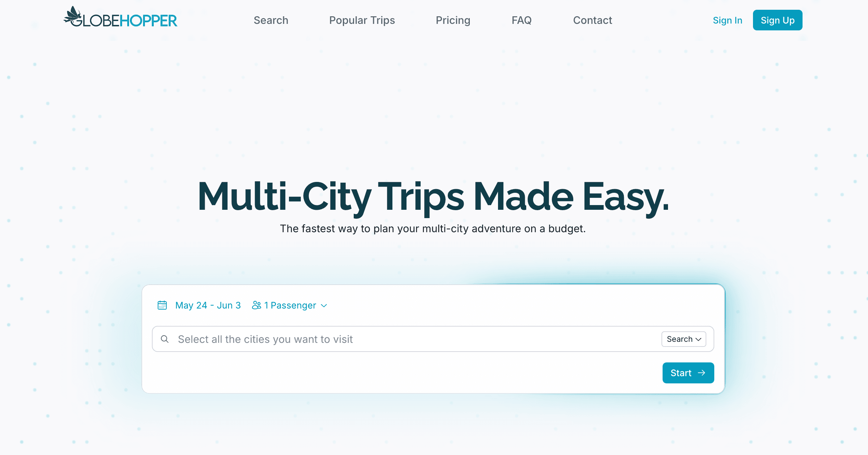Navigate to the FAQ page
This screenshot has height=455, width=868.
click(x=521, y=20)
